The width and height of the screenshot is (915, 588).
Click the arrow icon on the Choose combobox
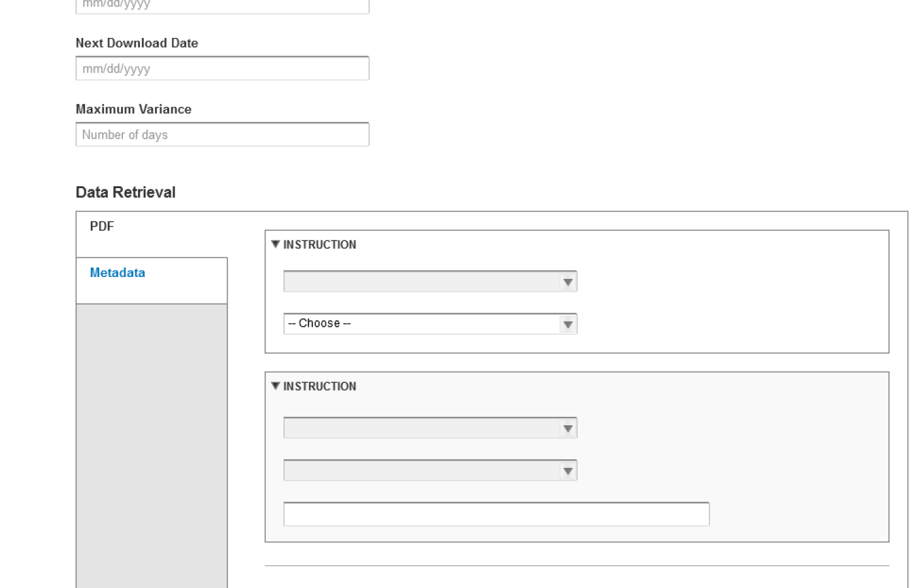(x=567, y=323)
